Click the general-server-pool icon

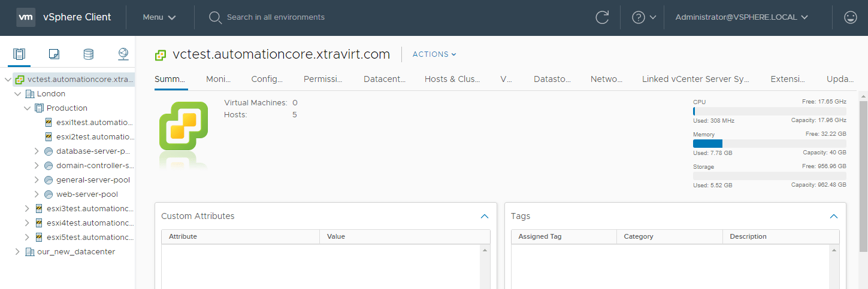(x=49, y=180)
